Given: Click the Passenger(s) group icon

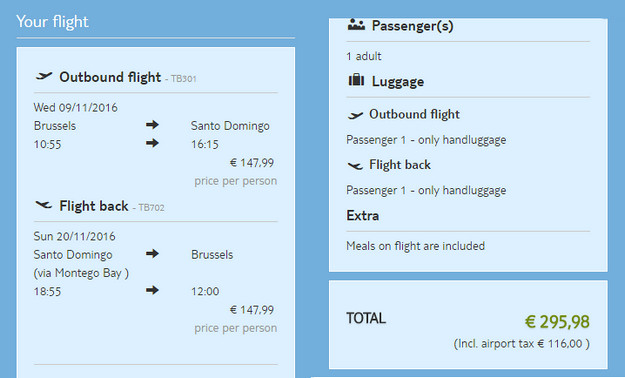Looking at the screenshot, I should click(x=356, y=26).
